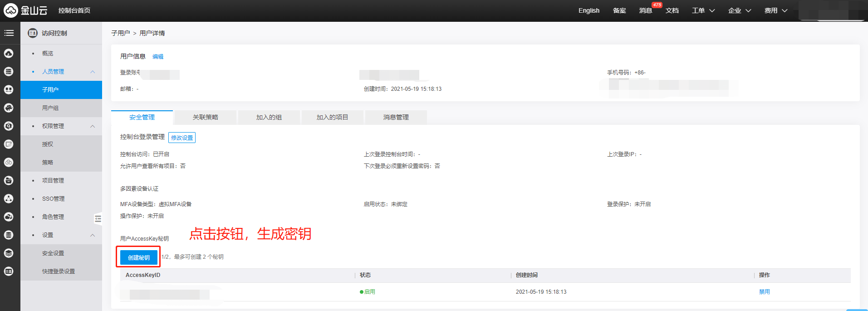Select 概览 in the navigation
The height and width of the screenshot is (311, 868).
(x=61, y=54)
